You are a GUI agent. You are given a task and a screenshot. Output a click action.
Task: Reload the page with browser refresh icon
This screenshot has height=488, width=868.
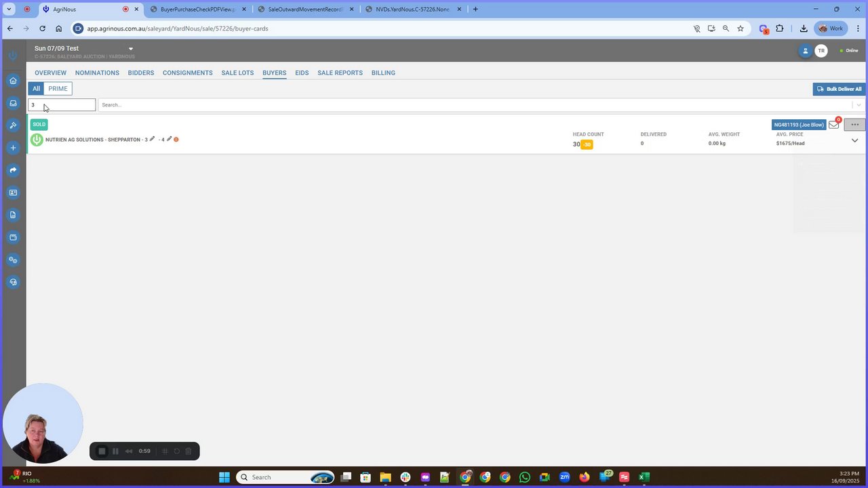(x=42, y=28)
